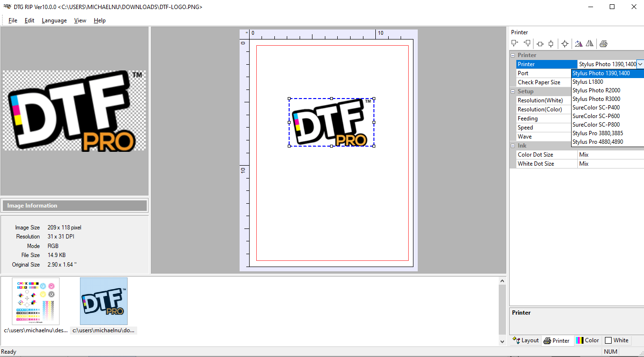
Task: Switch to the Color tab
Action: click(x=587, y=340)
